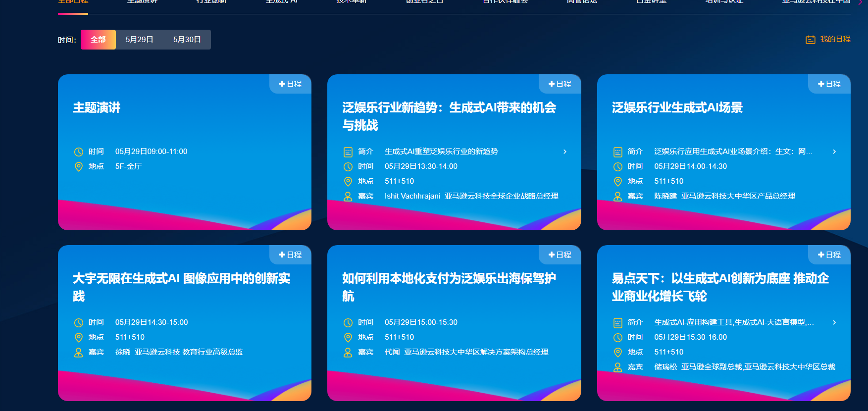This screenshot has height=411, width=868.
Task: Click guest person icon beside Ishit Vachhrajani
Action: [348, 197]
